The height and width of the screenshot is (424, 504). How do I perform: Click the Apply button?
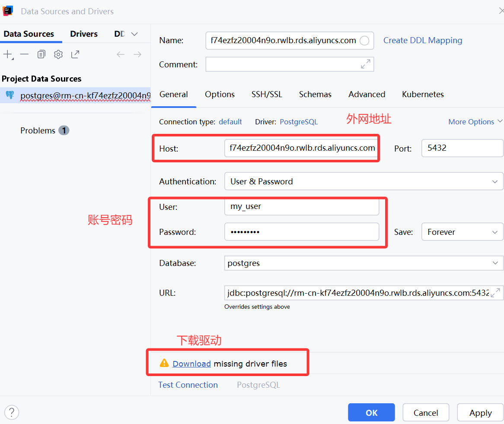coord(480,412)
